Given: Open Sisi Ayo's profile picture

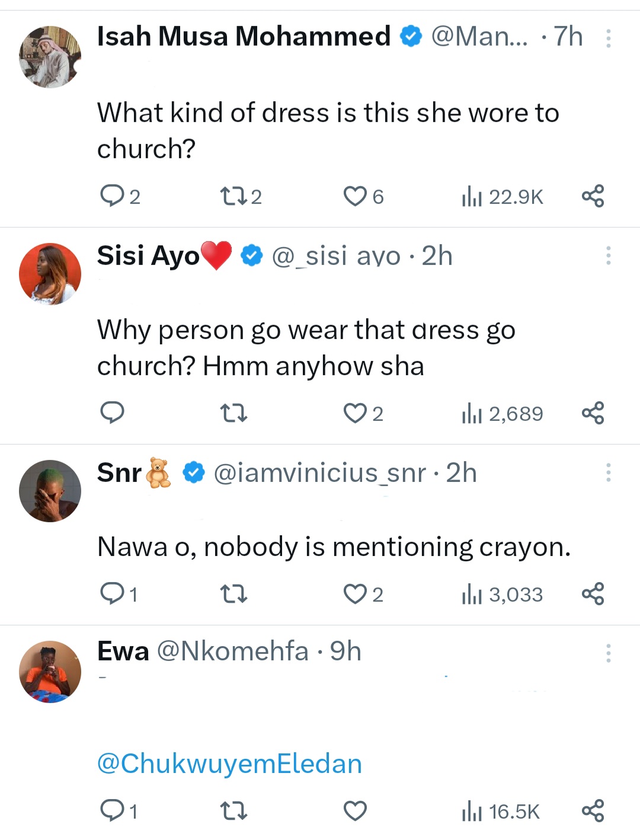Looking at the screenshot, I should pos(50,274).
